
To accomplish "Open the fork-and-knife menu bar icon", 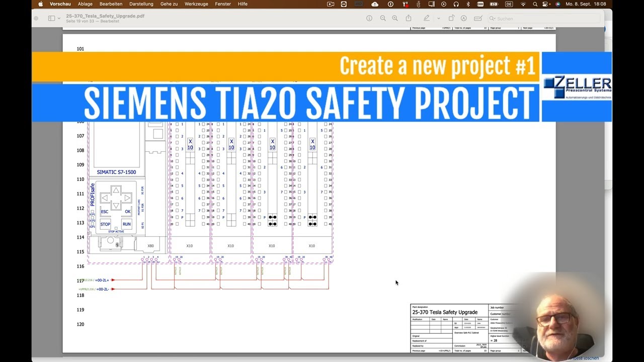I will coord(405,4).
